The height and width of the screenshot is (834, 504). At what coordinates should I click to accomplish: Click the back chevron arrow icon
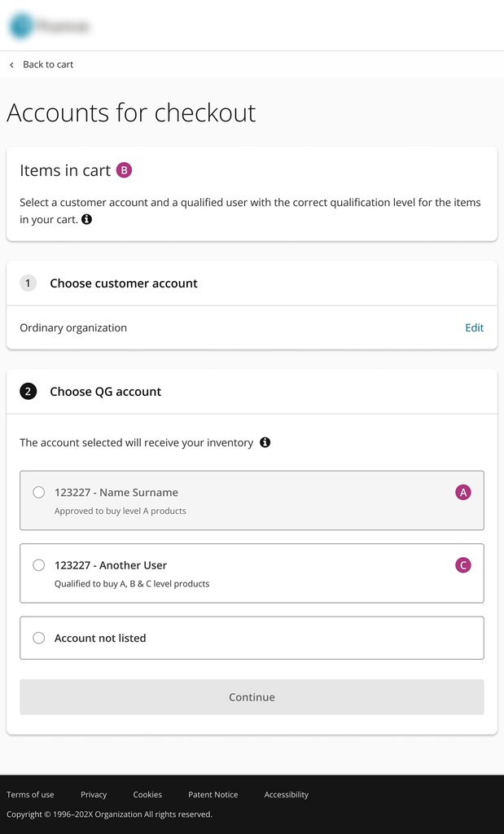pos(11,64)
